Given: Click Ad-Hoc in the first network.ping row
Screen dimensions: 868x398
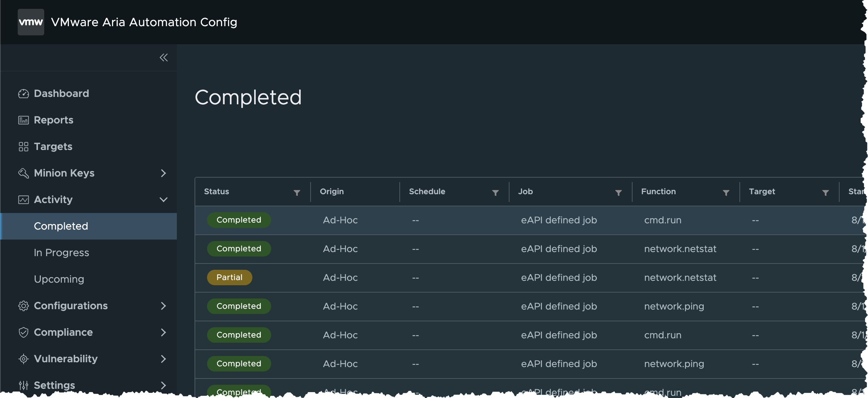Looking at the screenshot, I should [340, 306].
